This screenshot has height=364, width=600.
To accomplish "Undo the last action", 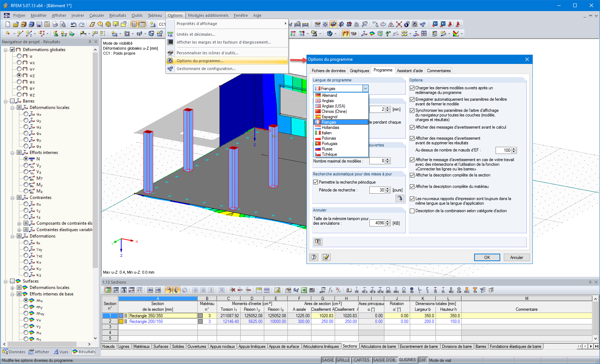I will (73, 24).
